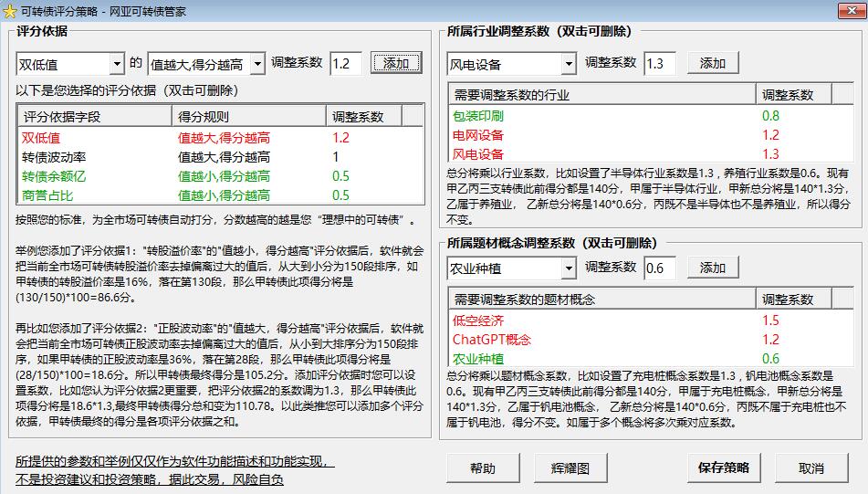Select the 转债余额亿 row
This screenshot has height=494, width=868.
coord(221,176)
